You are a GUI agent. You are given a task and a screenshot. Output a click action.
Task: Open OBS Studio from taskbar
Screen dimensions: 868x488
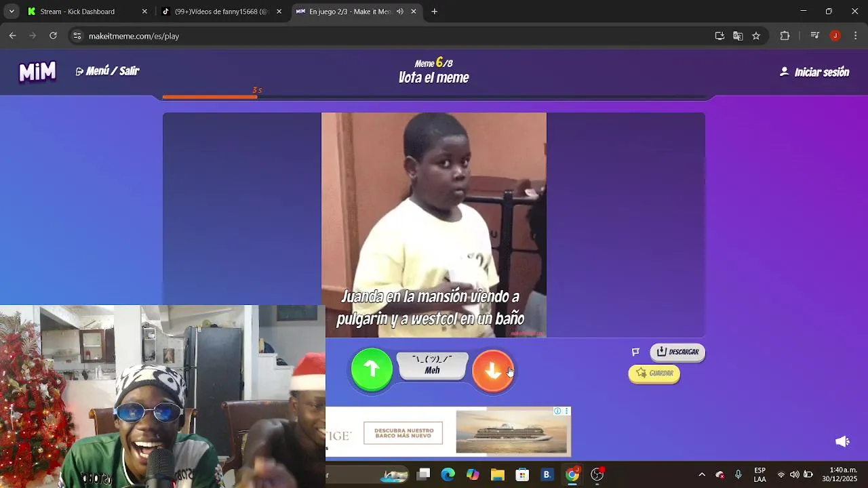[597, 474]
